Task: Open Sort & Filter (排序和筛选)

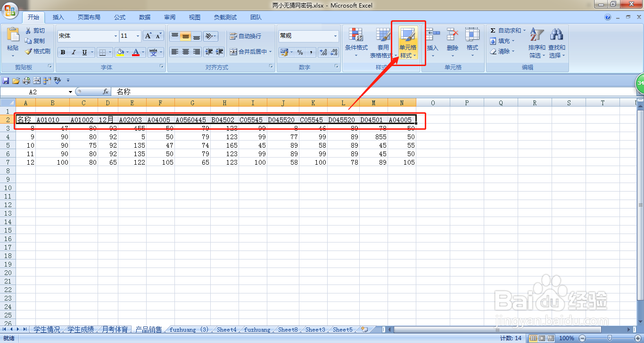Action: [x=537, y=42]
